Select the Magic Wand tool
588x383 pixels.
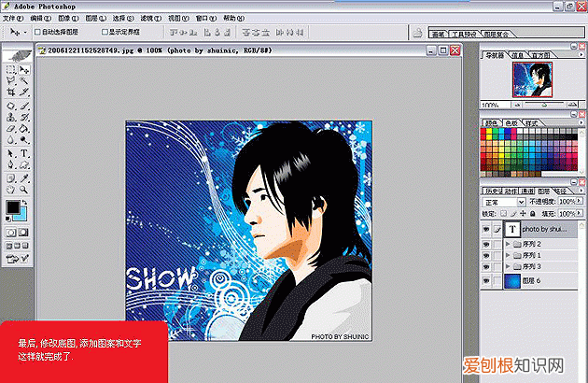pyautogui.click(x=24, y=81)
